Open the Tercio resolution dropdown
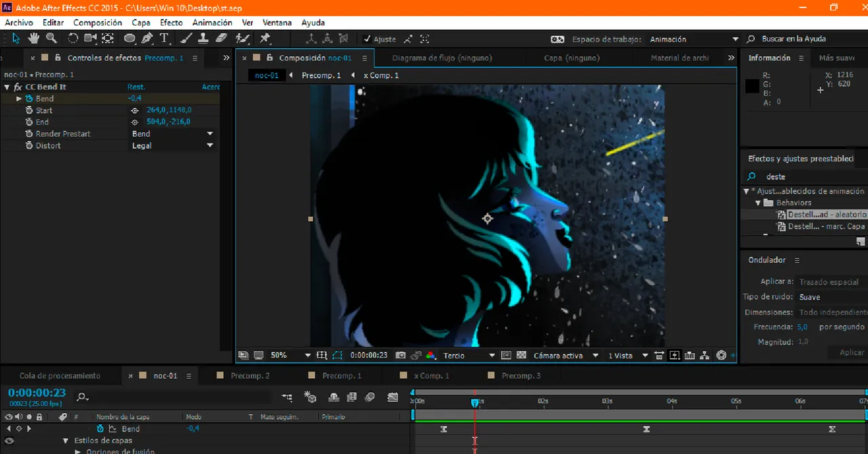The image size is (868, 454). click(x=469, y=355)
